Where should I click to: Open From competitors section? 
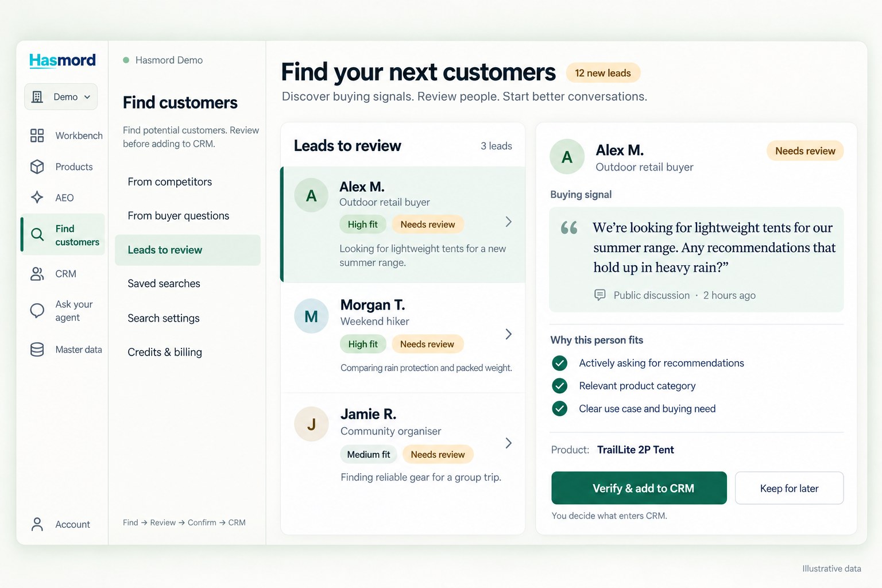pyautogui.click(x=170, y=182)
